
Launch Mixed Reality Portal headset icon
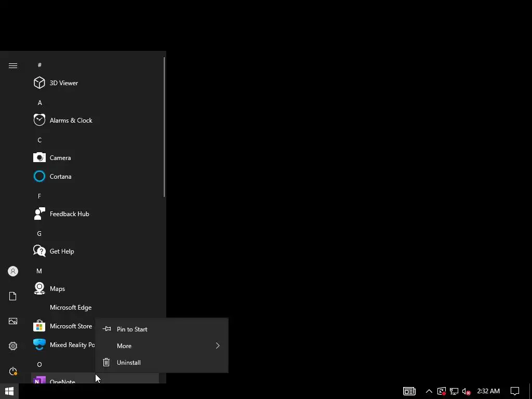point(39,344)
